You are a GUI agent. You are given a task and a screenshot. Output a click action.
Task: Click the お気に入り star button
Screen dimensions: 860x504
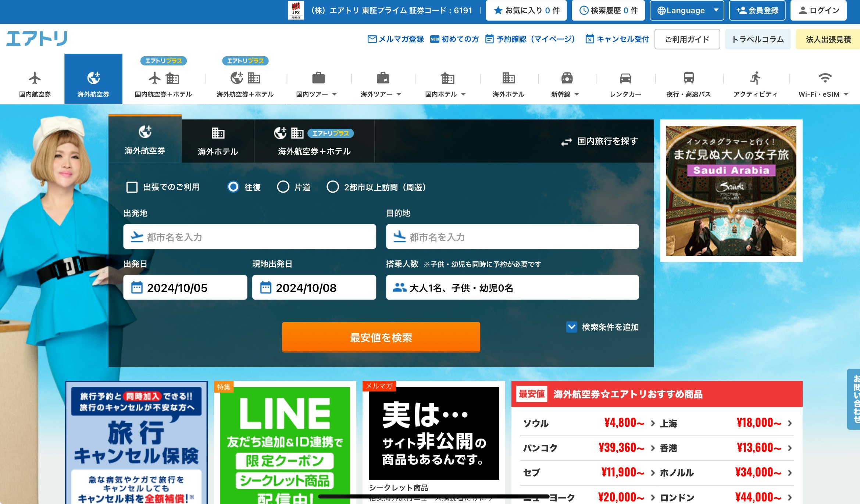tap(526, 10)
